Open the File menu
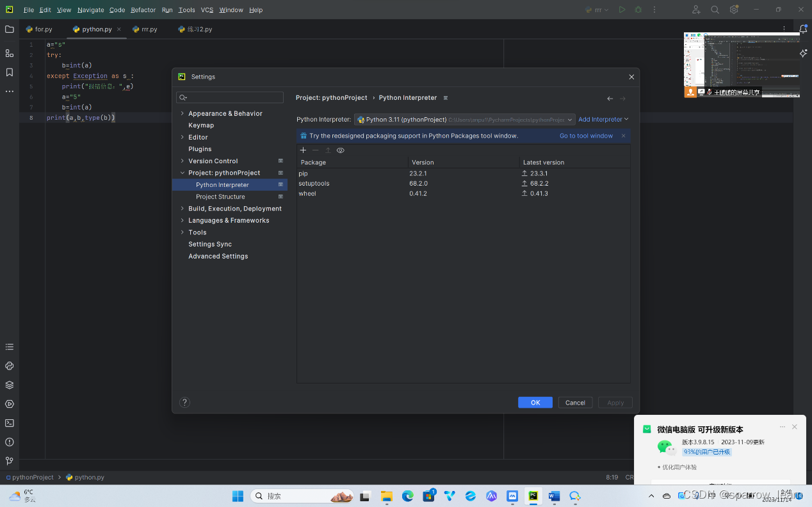 pyautogui.click(x=29, y=10)
